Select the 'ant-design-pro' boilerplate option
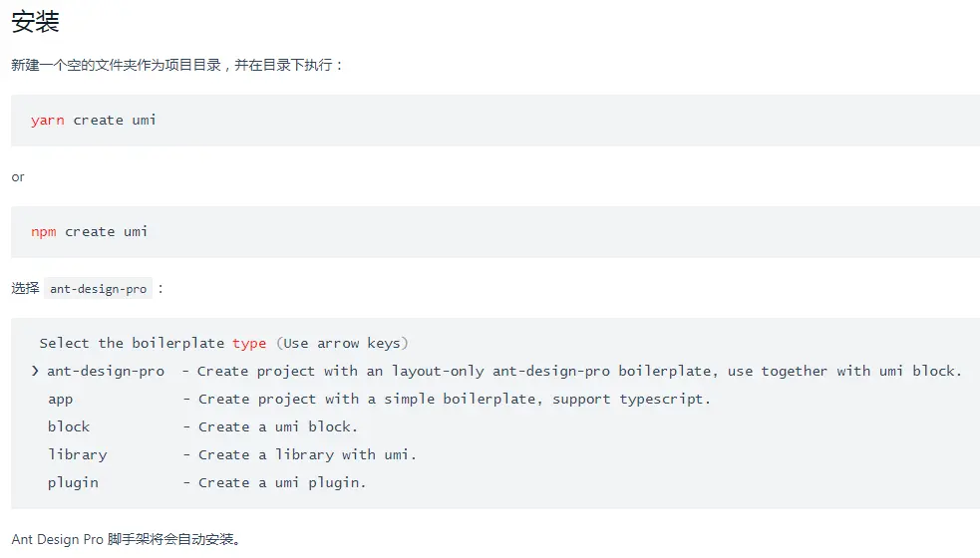Viewport: 980px width, 558px height. tap(106, 372)
